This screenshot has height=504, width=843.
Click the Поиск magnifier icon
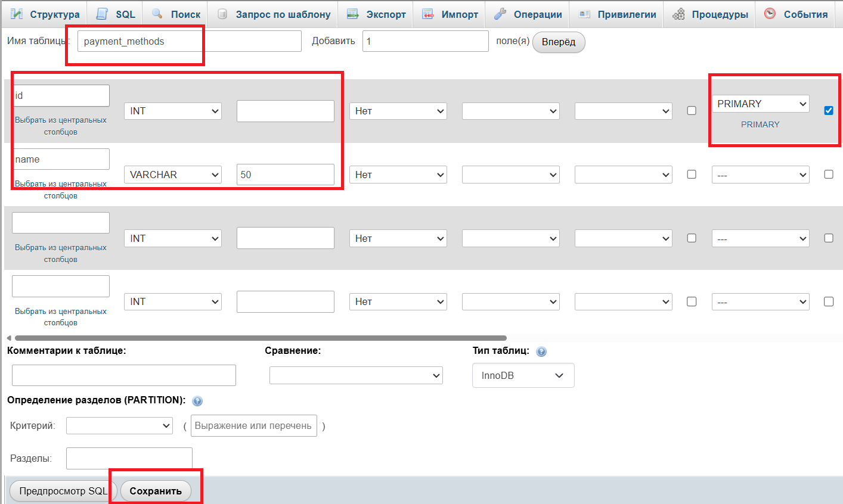click(157, 14)
